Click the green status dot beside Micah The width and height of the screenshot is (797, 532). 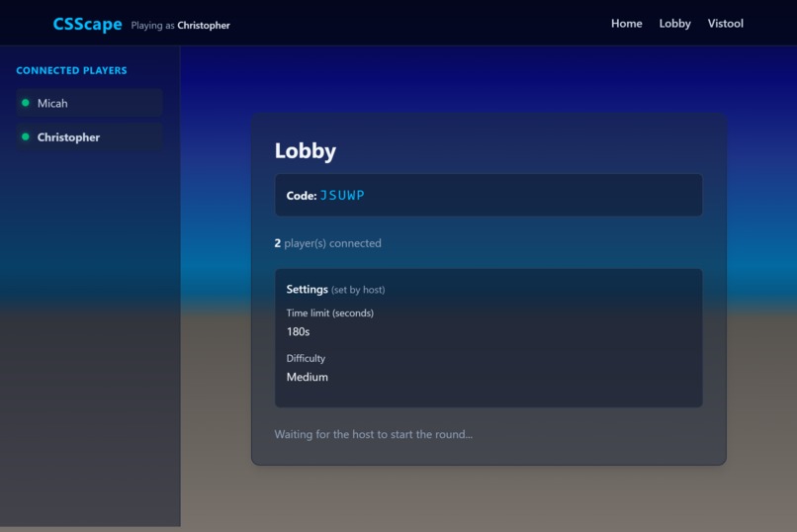coord(26,103)
